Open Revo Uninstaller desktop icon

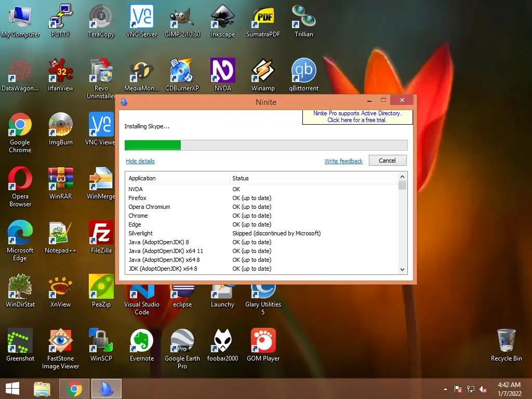pyautogui.click(x=101, y=78)
